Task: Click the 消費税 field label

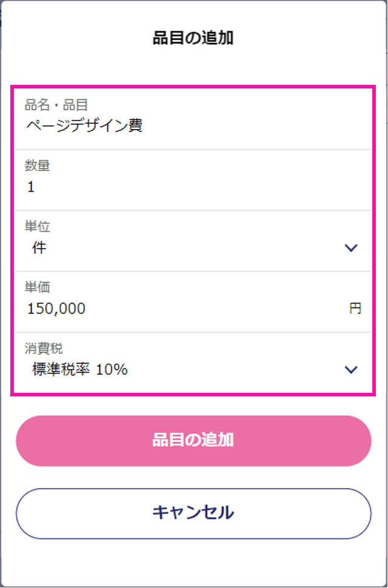Action: [x=44, y=349]
